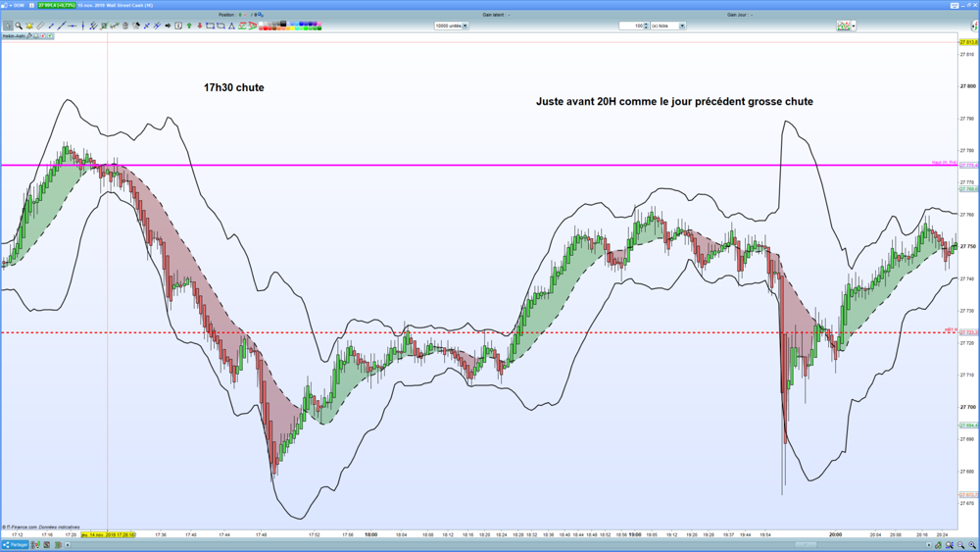The height and width of the screenshot is (552, 980).
Task: Select the arrow cursor tool
Action: (8, 25)
